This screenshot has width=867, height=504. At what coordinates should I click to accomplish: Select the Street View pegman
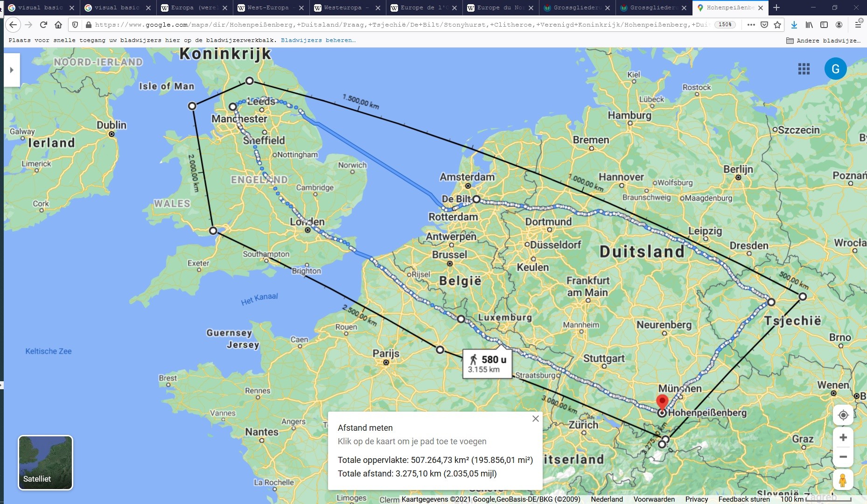tap(843, 480)
